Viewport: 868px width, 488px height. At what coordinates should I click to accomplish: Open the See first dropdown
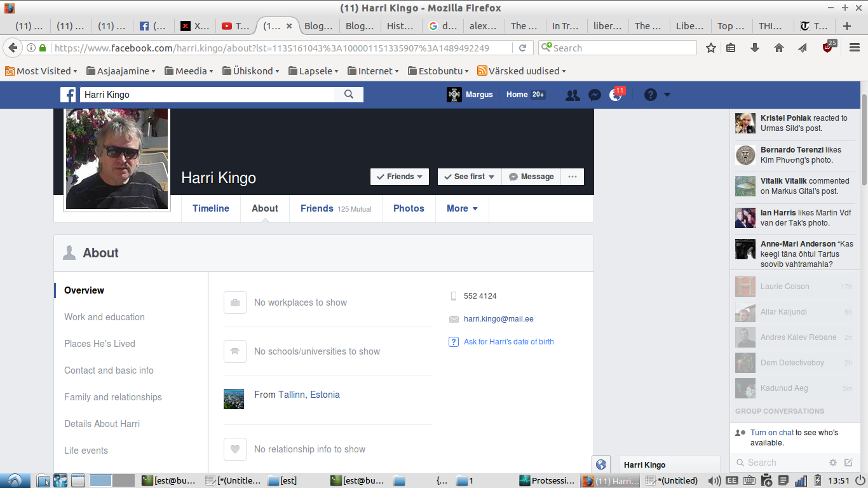tap(470, 177)
